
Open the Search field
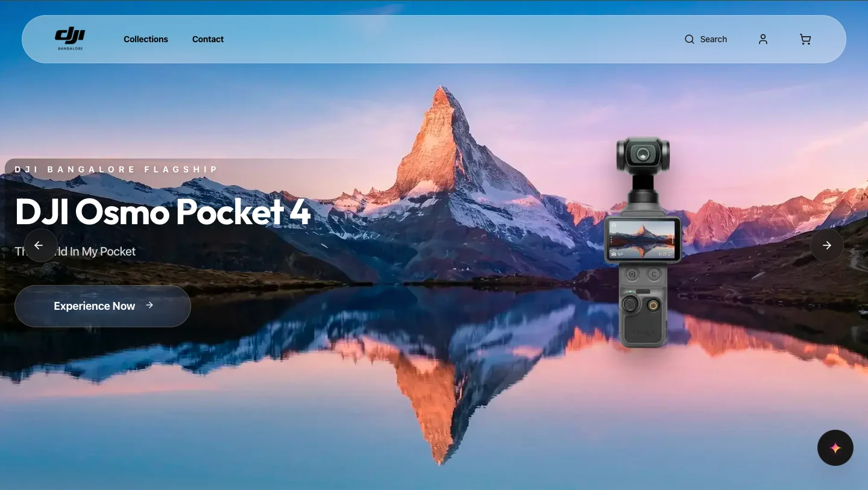point(706,39)
